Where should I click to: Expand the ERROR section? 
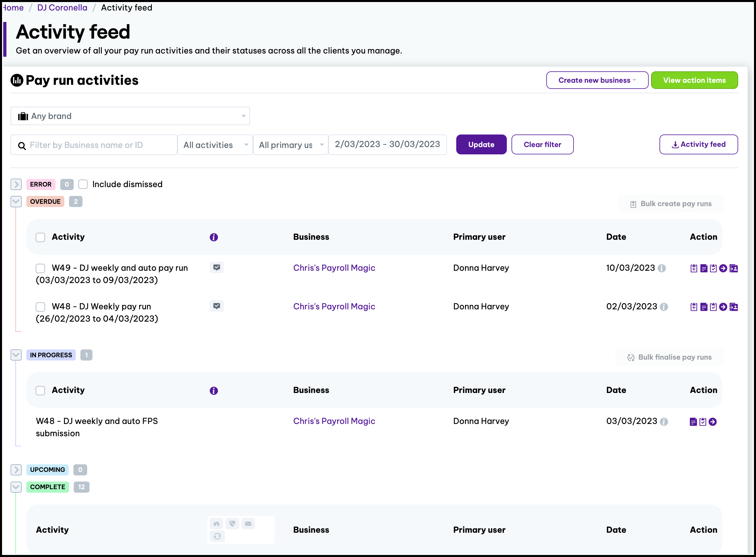(16, 184)
